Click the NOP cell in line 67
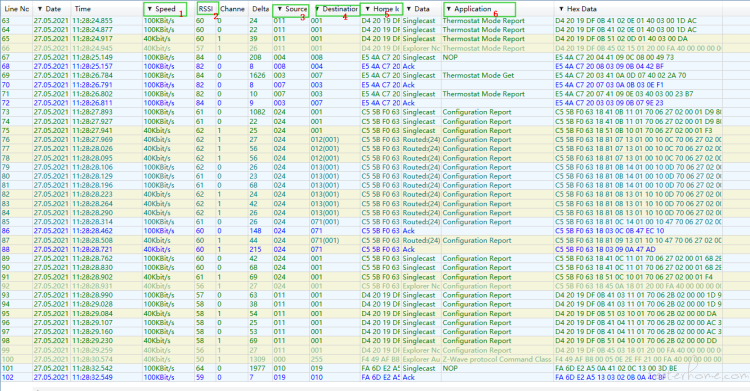 coord(450,57)
